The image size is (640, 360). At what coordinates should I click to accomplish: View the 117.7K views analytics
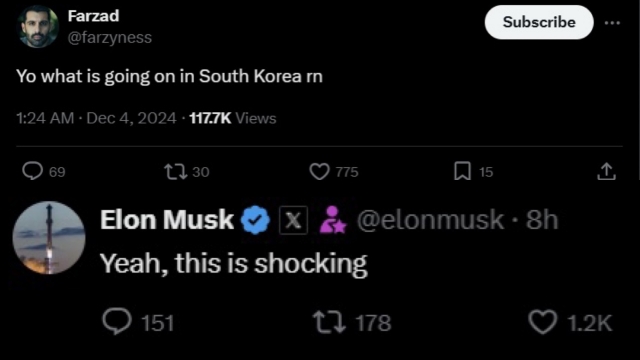[233, 118]
